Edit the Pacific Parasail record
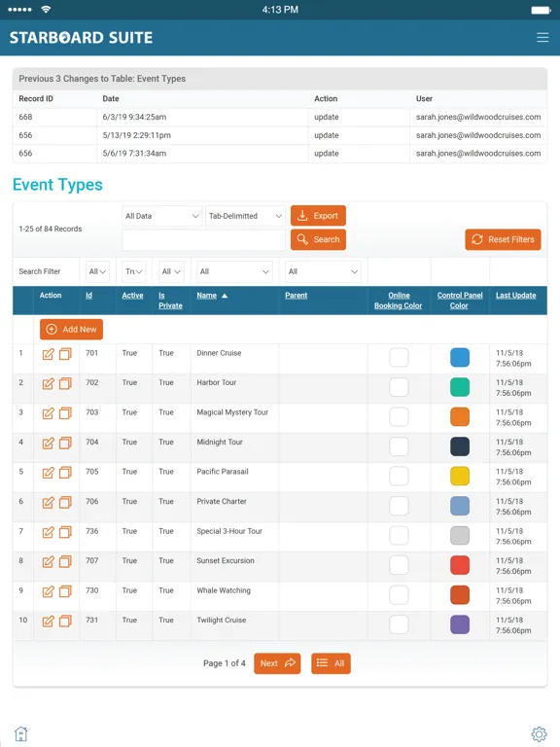 [x=48, y=473]
